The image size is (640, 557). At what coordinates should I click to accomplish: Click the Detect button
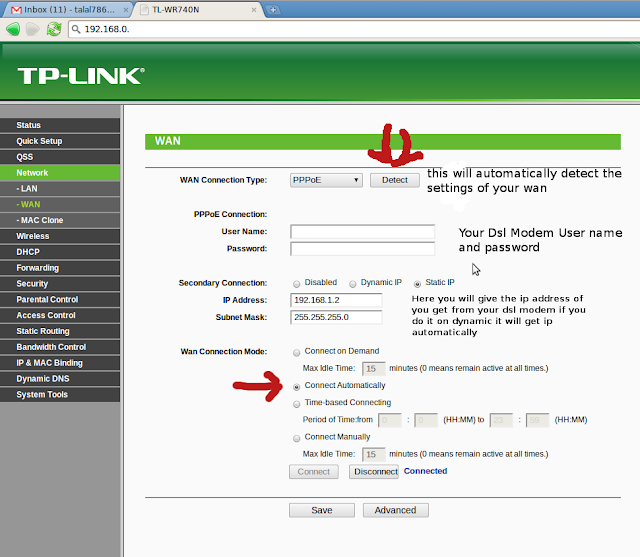395,180
